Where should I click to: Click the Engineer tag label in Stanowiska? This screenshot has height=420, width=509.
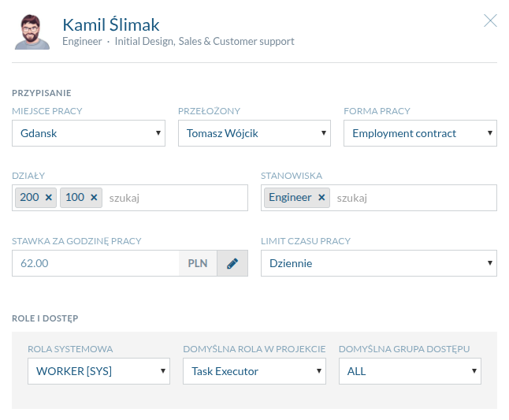290,197
